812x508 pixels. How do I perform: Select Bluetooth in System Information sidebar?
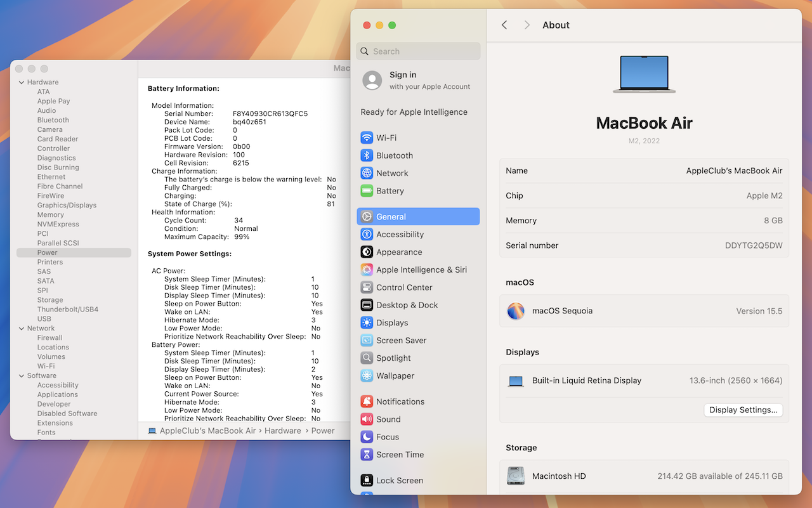53,120
